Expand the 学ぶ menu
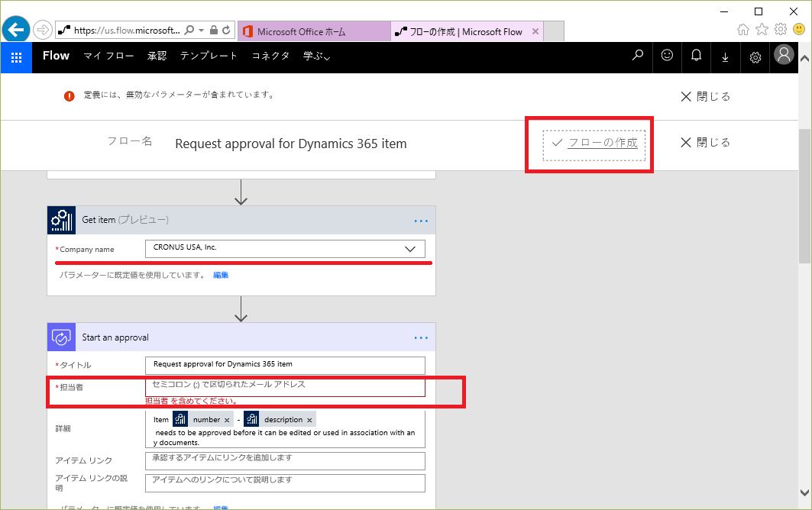 [316, 56]
